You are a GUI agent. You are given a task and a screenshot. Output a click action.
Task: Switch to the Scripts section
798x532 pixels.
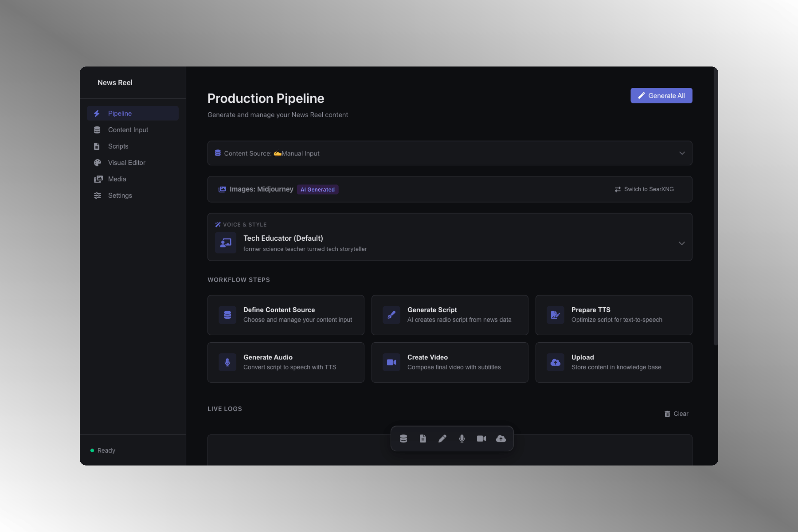[118, 146]
